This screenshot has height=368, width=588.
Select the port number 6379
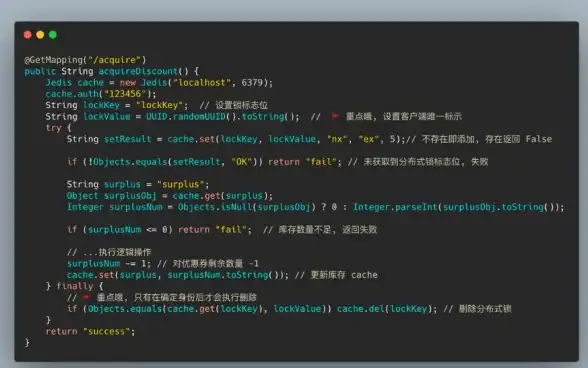(252, 83)
